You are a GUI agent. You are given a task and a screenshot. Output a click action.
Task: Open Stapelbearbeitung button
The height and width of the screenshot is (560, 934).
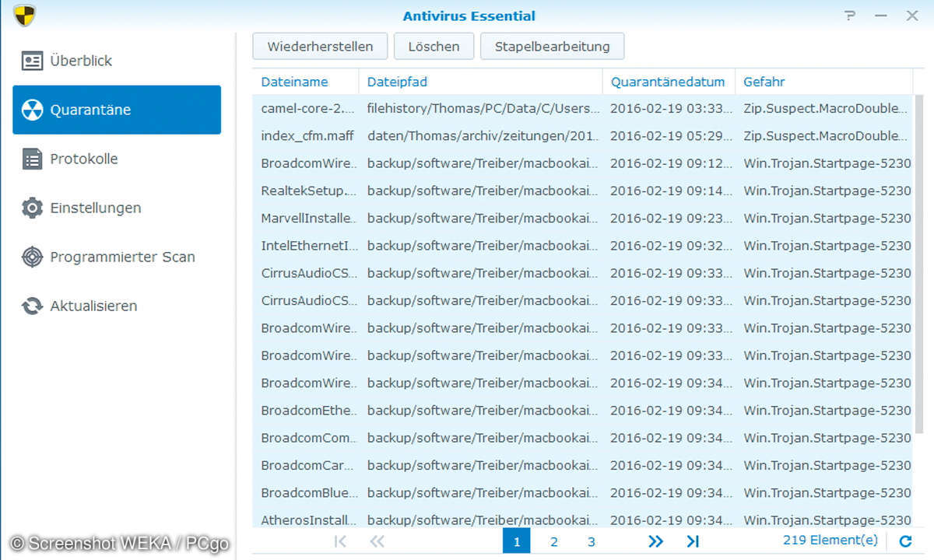[553, 46]
